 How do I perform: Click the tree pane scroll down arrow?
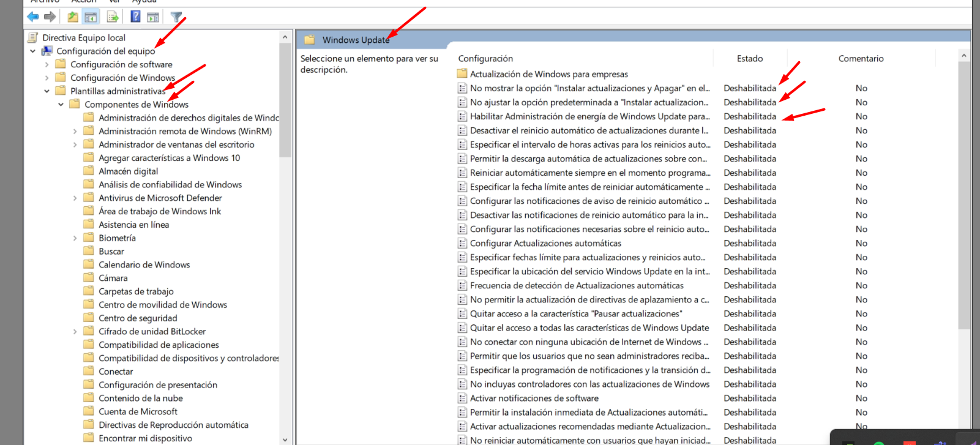[285, 439]
